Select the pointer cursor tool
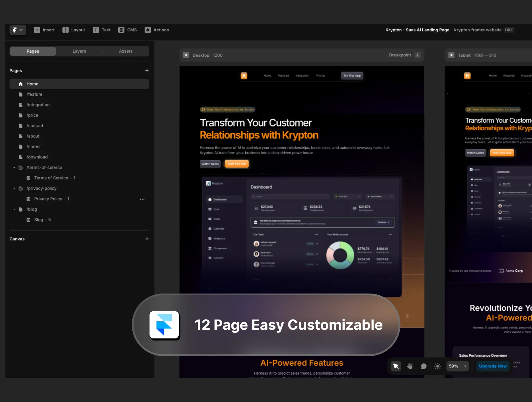This screenshot has width=532, height=402. pos(396,366)
